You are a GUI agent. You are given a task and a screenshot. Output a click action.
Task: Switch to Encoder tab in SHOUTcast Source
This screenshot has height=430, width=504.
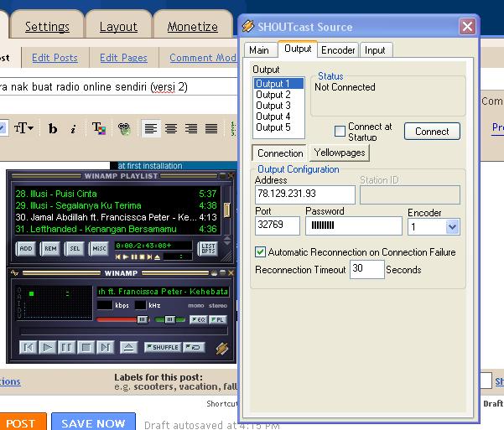coord(338,50)
